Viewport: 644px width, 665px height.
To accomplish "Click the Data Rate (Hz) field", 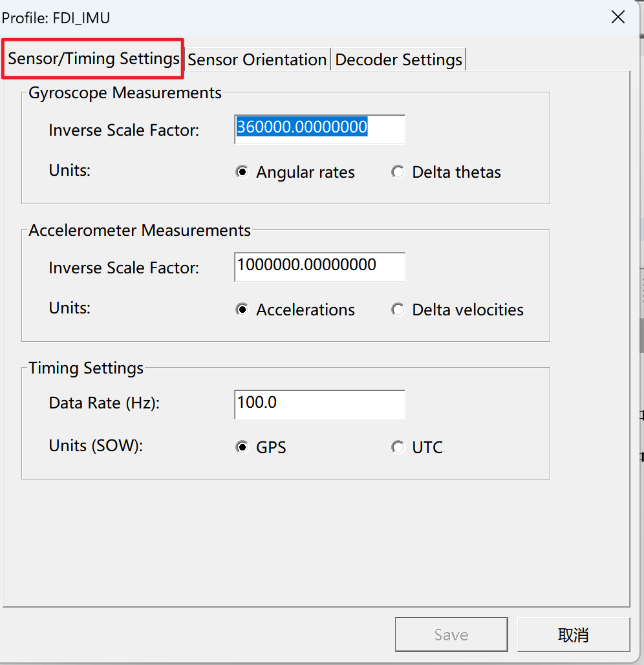I will coord(319,405).
